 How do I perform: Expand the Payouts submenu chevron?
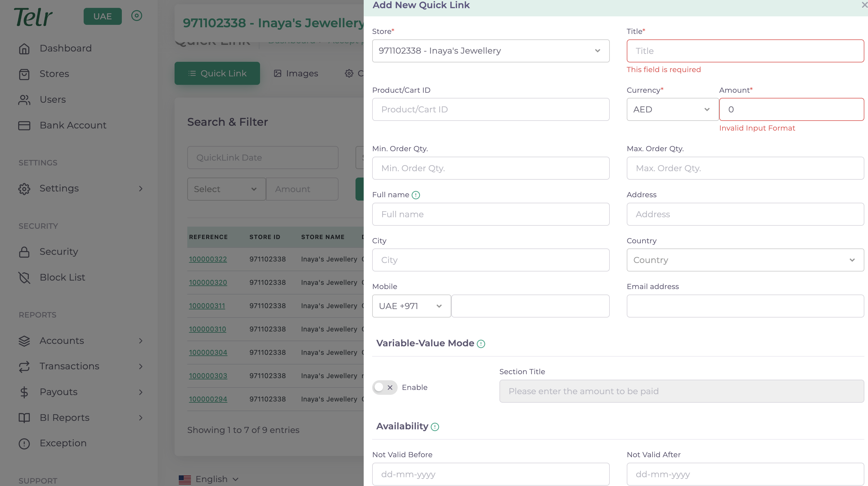(141, 392)
